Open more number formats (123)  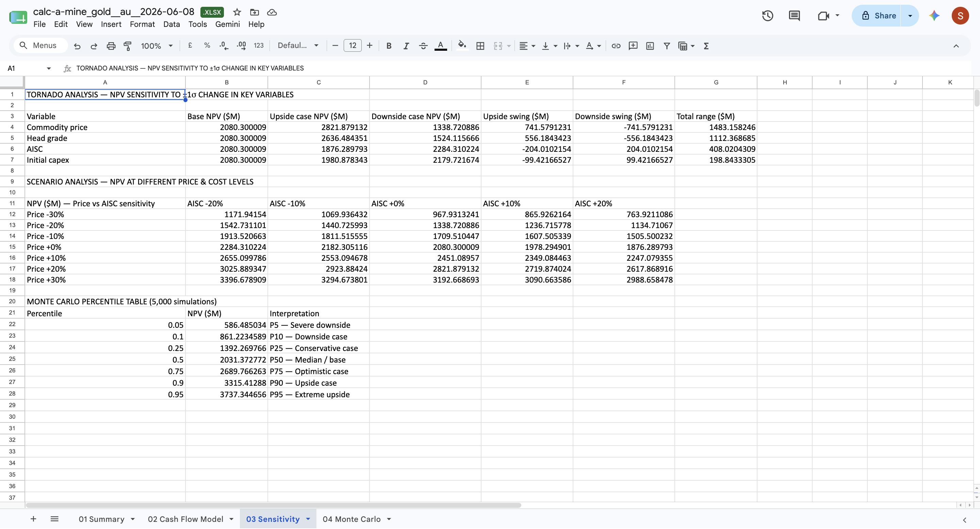pos(259,46)
